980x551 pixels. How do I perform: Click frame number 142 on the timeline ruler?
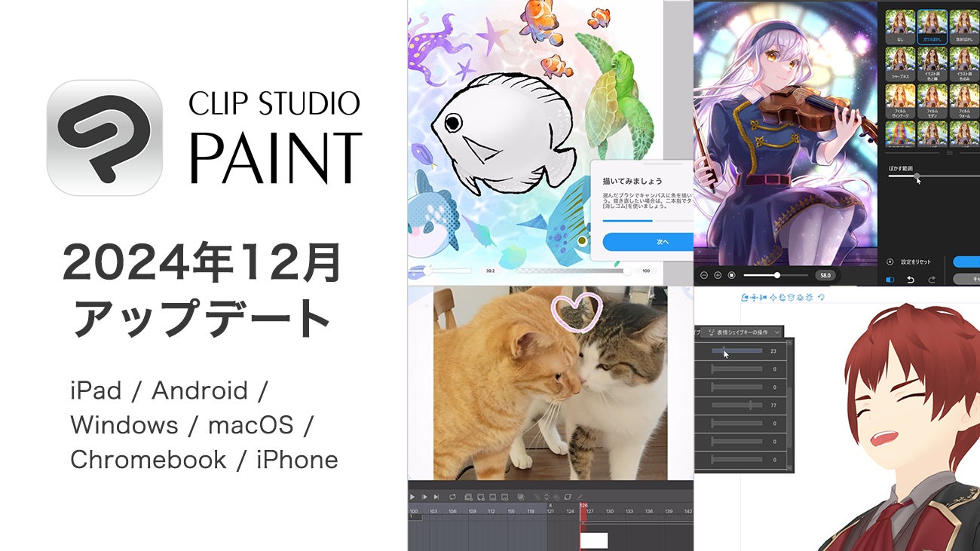688,512
